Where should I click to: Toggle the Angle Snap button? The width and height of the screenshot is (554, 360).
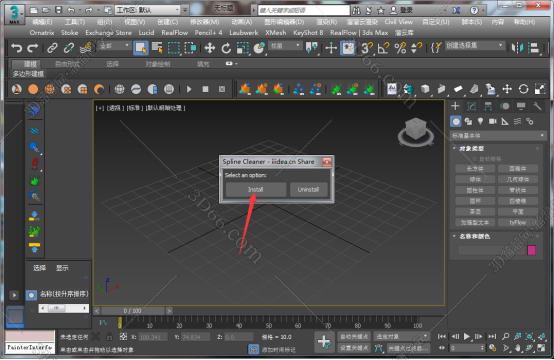pos(383,48)
